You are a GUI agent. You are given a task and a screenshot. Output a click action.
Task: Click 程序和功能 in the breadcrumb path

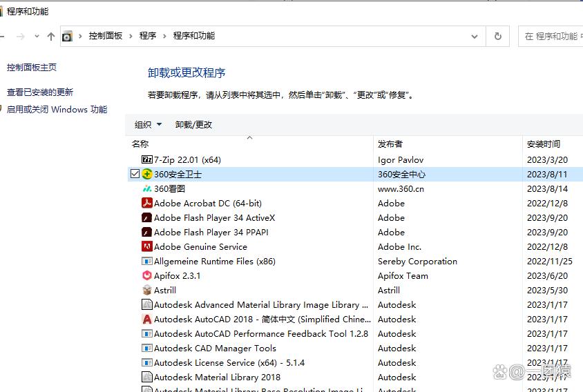pos(193,36)
